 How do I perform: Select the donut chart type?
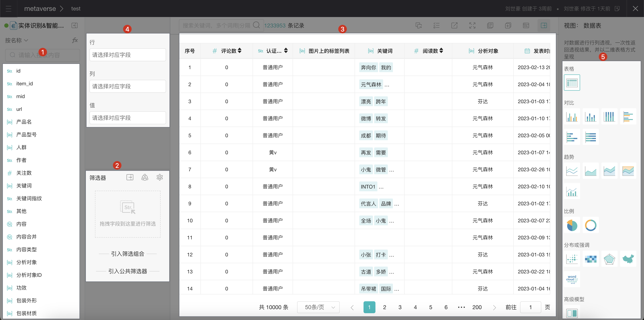(x=591, y=225)
